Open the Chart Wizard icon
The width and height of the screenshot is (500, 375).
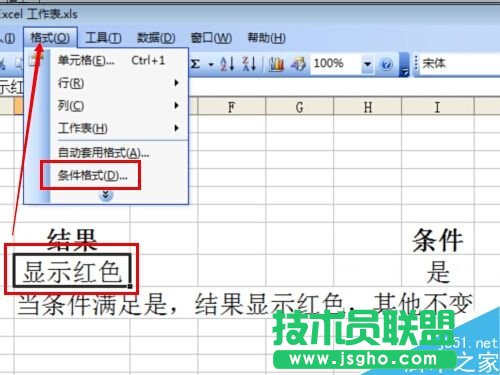pyautogui.click(x=276, y=64)
